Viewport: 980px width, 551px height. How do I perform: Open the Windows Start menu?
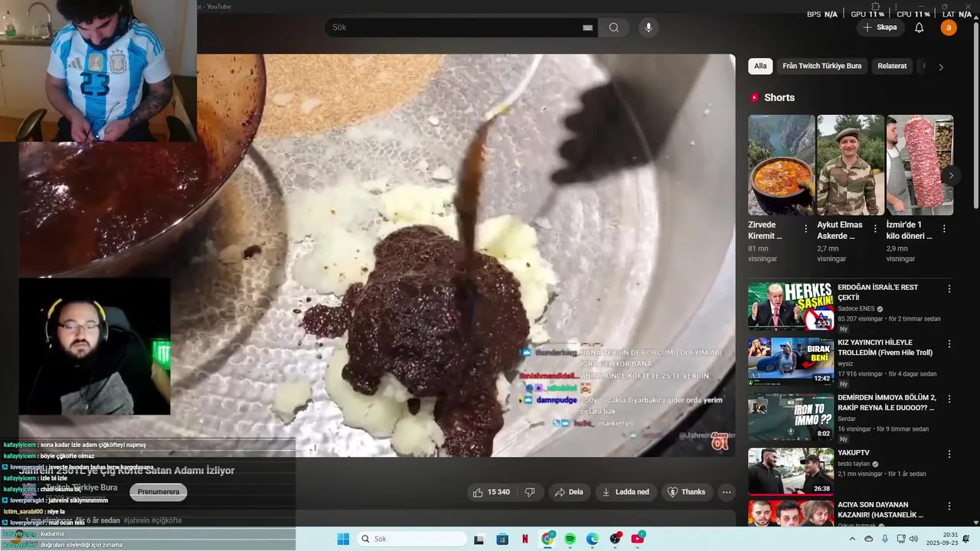[342, 539]
